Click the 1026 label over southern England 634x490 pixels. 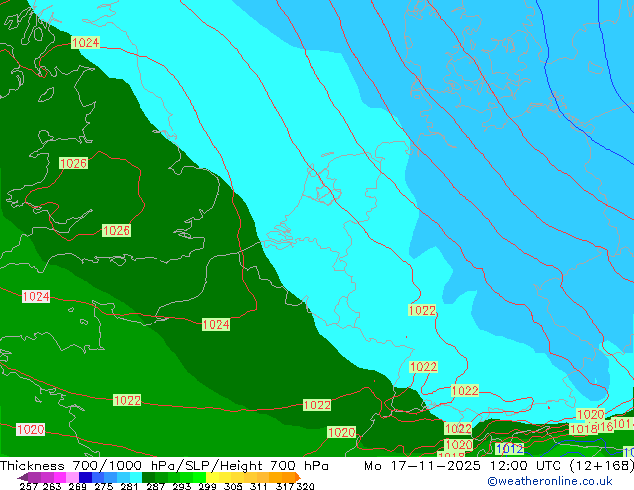point(116,230)
